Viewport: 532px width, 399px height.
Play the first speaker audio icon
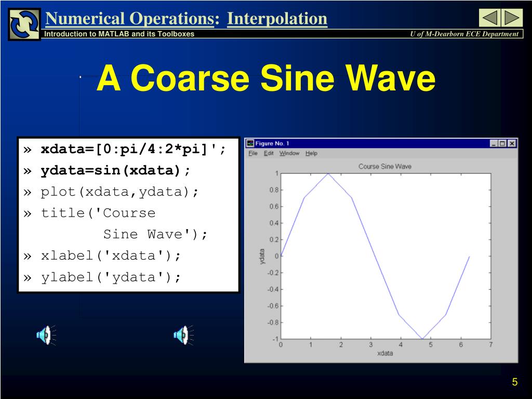(x=46, y=335)
